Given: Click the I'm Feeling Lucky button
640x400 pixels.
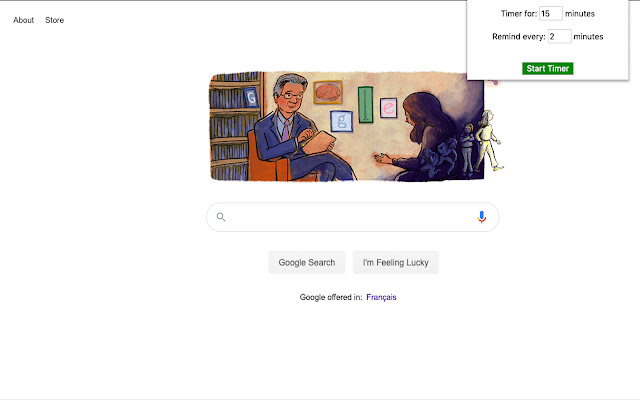Looking at the screenshot, I should point(396,262).
